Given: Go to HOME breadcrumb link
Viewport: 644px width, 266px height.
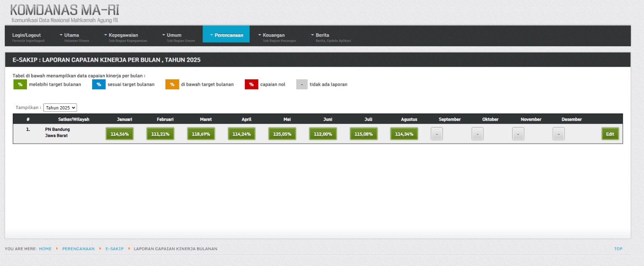Looking at the screenshot, I should tap(45, 249).
